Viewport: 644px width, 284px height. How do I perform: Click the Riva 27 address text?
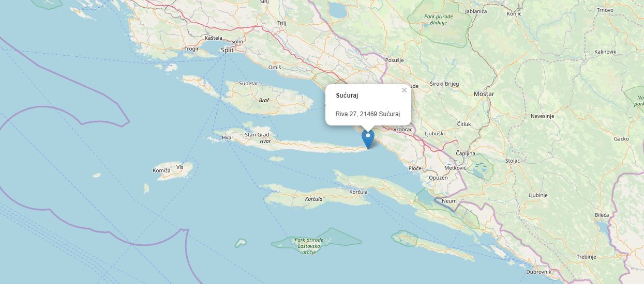point(368,114)
